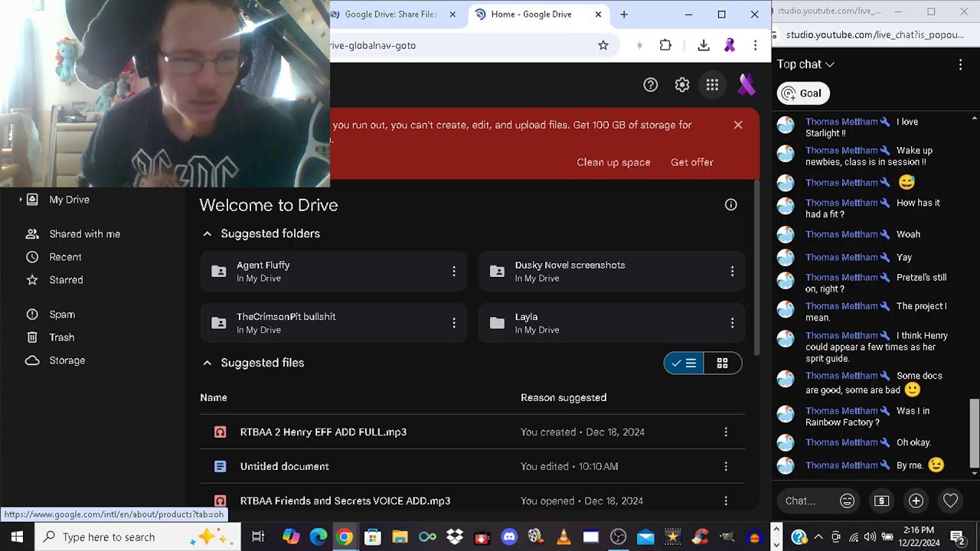The width and height of the screenshot is (980, 551).
Task: Open YouTube chat three-dot options
Action: pos(960,65)
